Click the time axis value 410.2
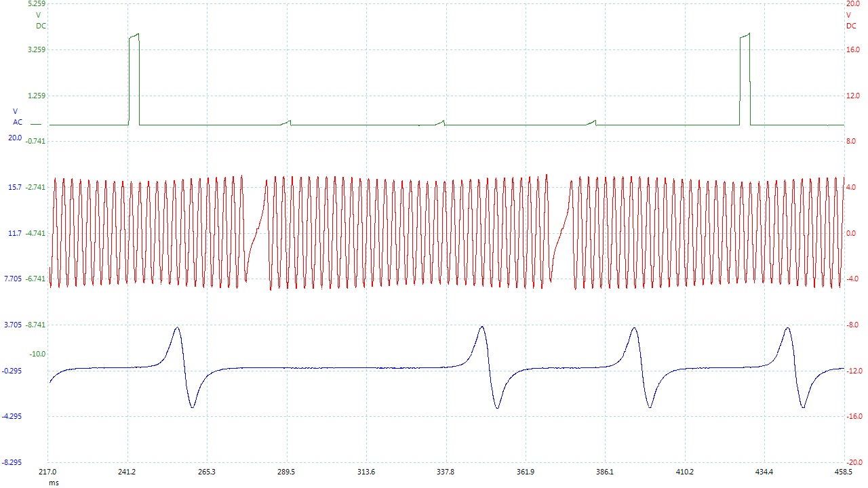 685,472
